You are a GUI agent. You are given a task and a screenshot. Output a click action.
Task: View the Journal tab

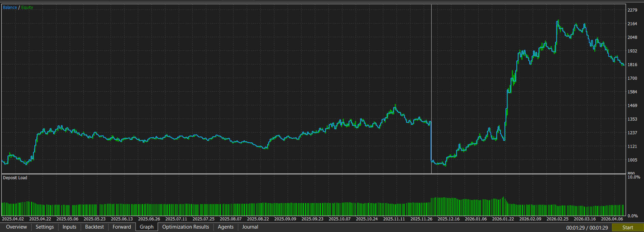(x=250, y=227)
